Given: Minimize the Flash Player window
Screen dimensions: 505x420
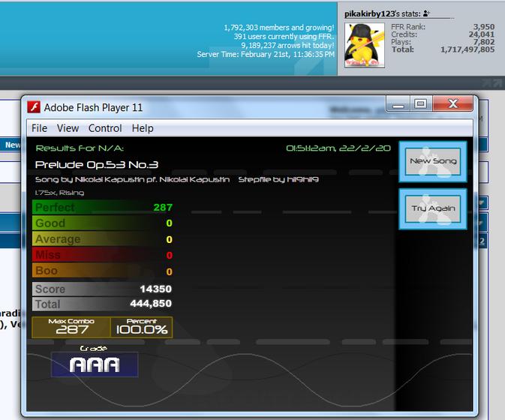Looking at the screenshot, I should (398, 104).
